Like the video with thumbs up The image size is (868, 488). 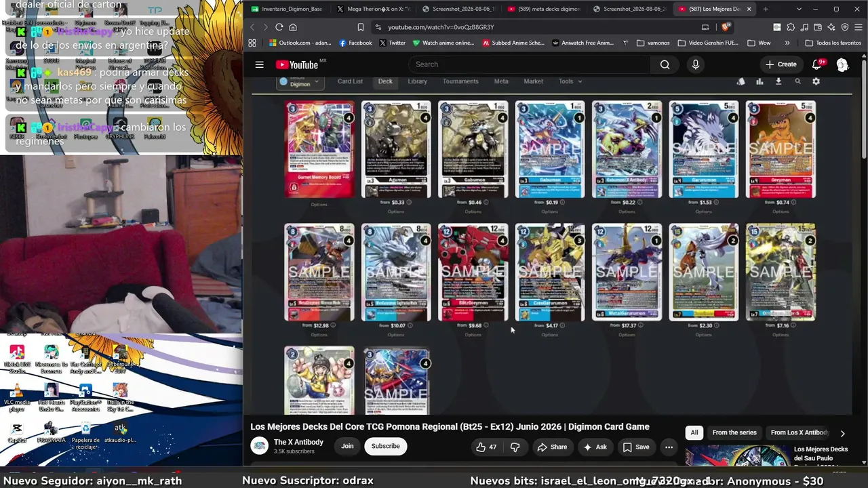(x=486, y=447)
